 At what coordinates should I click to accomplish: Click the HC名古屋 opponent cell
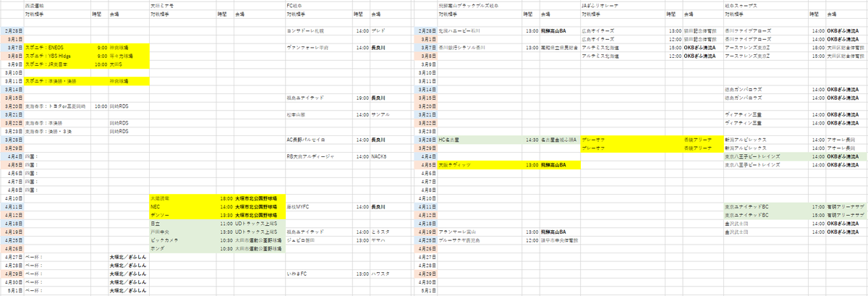pos(481,140)
